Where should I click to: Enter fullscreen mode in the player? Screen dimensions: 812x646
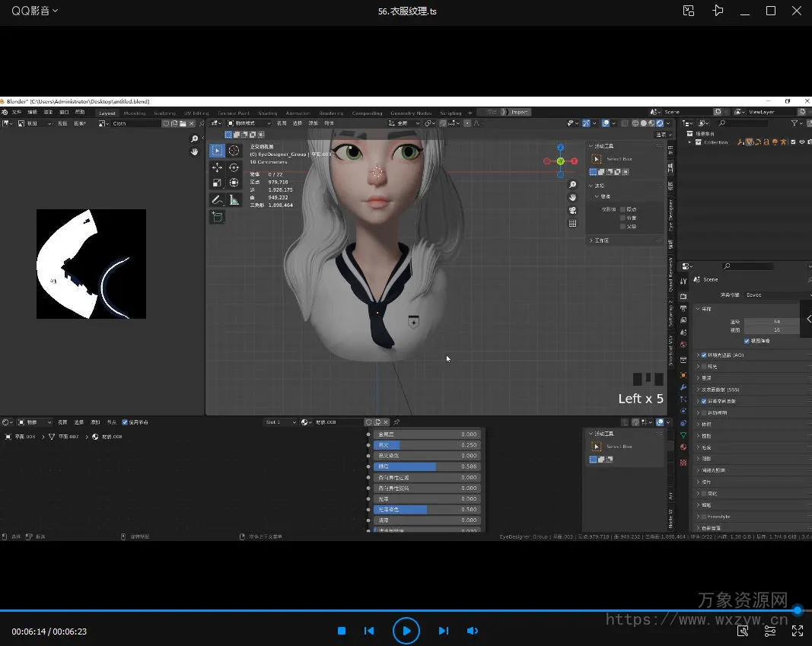click(x=798, y=631)
